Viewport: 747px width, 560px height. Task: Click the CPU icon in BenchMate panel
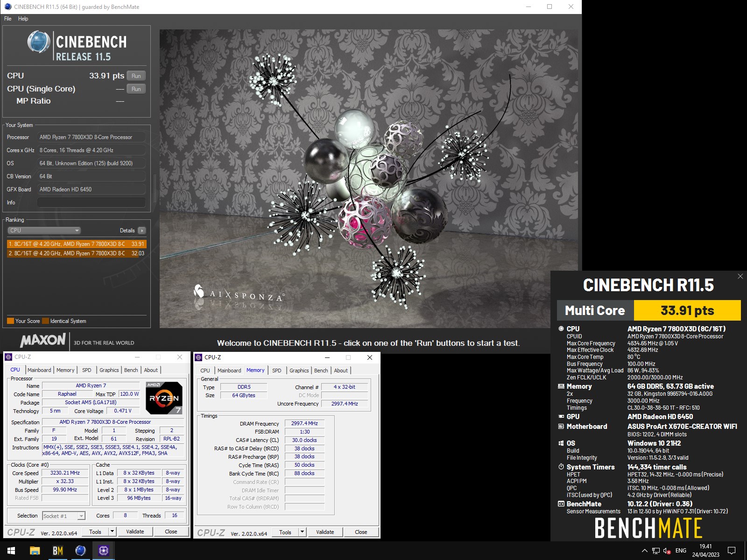(561, 329)
